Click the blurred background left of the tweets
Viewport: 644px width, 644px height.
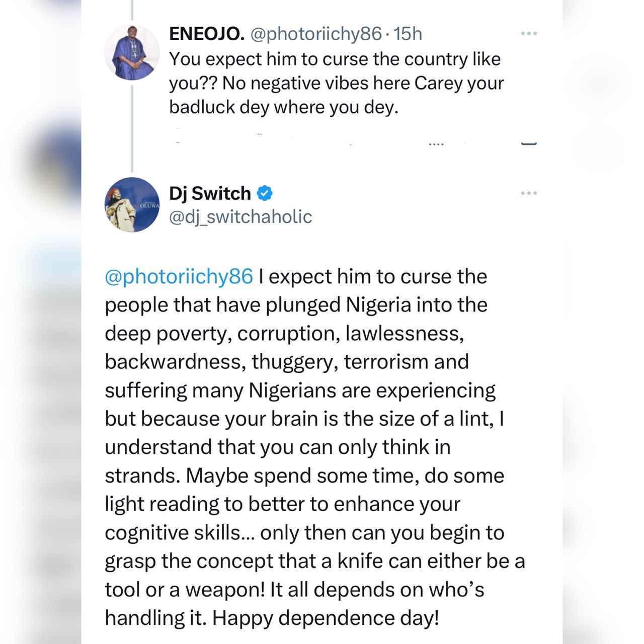pyautogui.click(x=40, y=322)
